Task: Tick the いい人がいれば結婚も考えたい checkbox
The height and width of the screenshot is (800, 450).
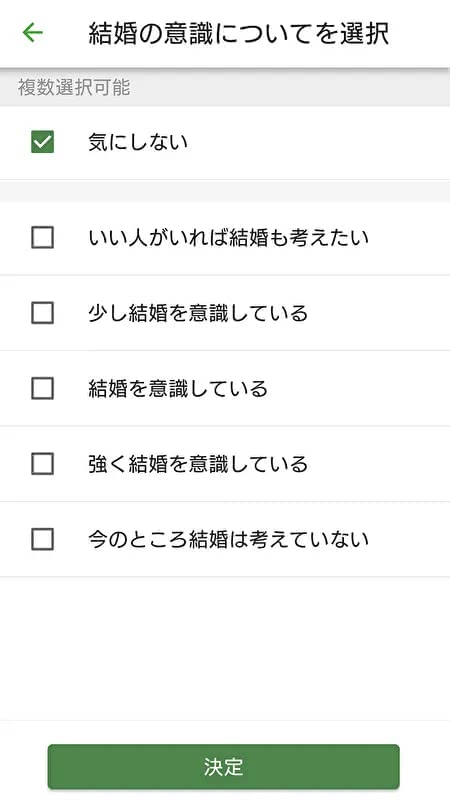Action: pos(42,237)
